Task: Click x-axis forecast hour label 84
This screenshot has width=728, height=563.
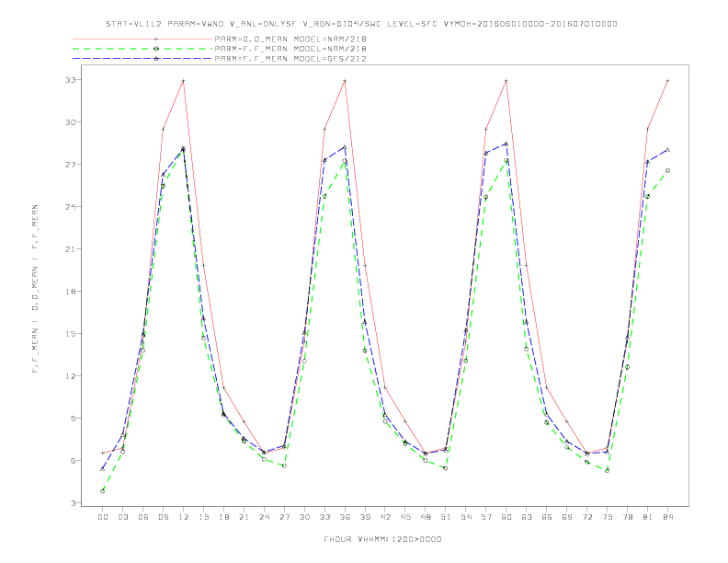Action: 668,517
